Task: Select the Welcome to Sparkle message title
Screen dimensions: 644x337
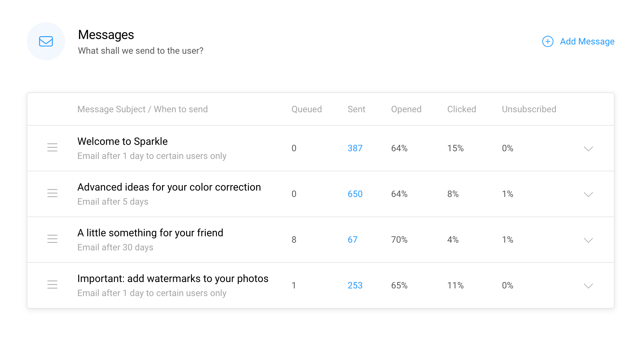Action: pyautogui.click(x=122, y=141)
